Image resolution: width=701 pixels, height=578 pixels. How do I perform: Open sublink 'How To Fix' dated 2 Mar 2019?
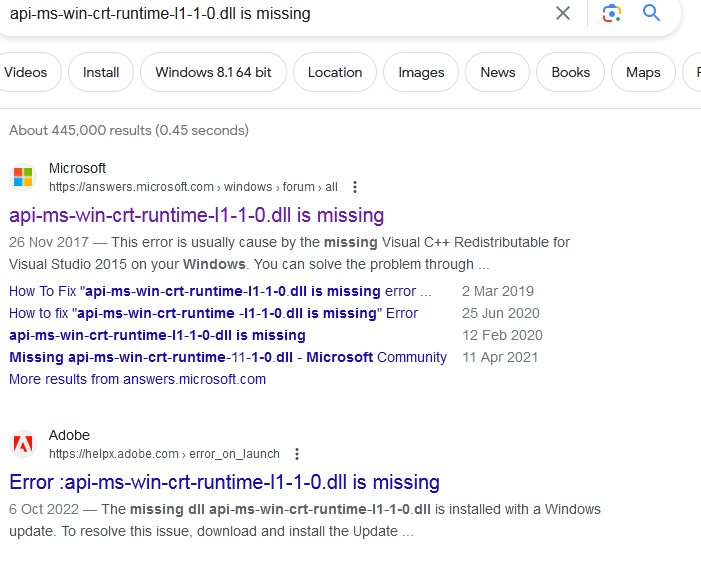(220, 291)
